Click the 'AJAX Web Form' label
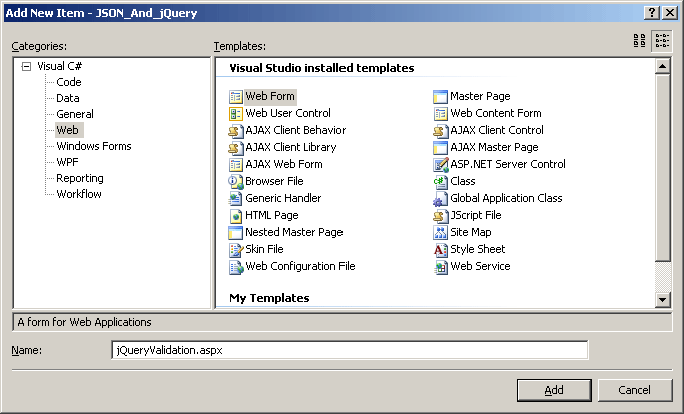This screenshot has width=684, height=414. coord(284,164)
